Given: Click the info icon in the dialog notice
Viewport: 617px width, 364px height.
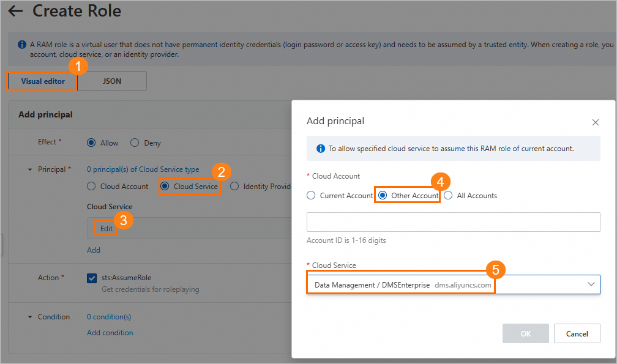Looking at the screenshot, I should tap(321, 149).
